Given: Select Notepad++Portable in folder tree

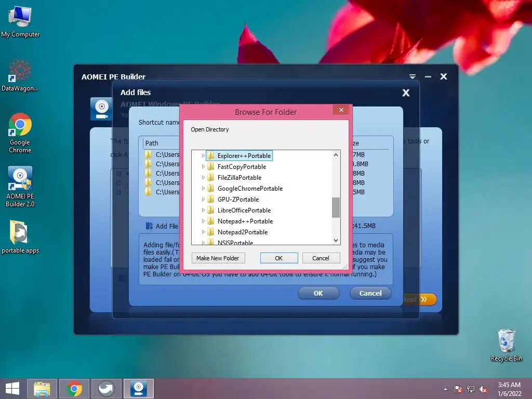Looking at the screenshot, I should pyautogui.click(x=245, y=221).
